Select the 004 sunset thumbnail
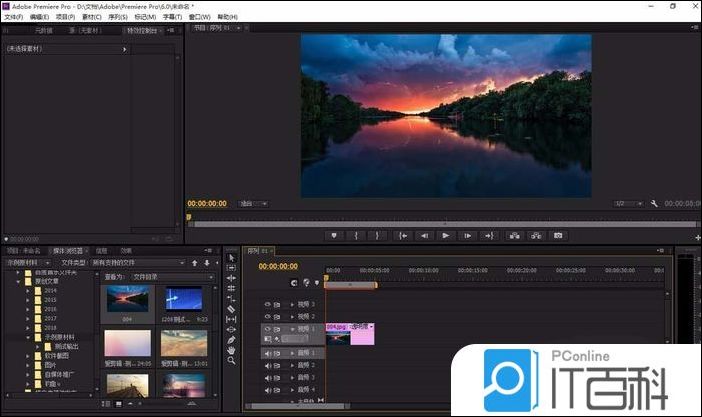702x417 pixels. tap(126, 298)
